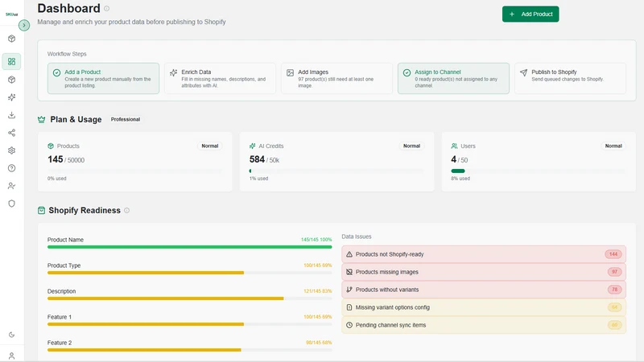The height and width of the screenshot is (362, 644).
Task: Open the dashboard grid icon in sidebar
Action: (11, 62)
